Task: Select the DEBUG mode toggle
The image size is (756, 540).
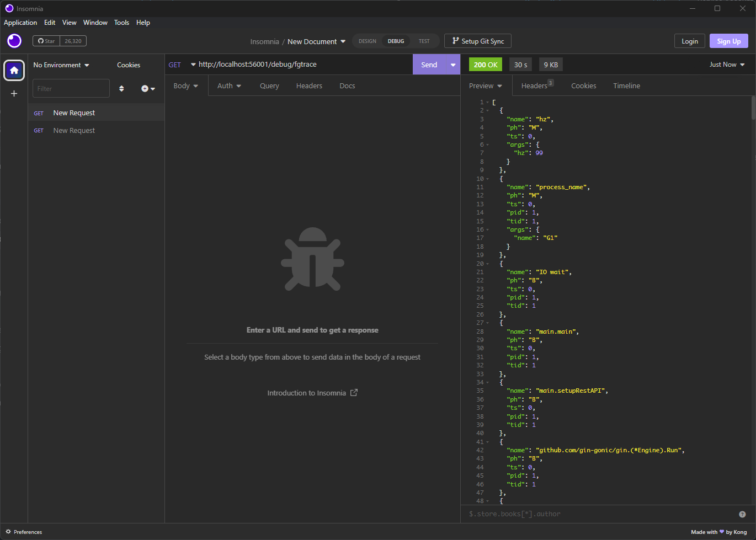Action: (396, 41)
